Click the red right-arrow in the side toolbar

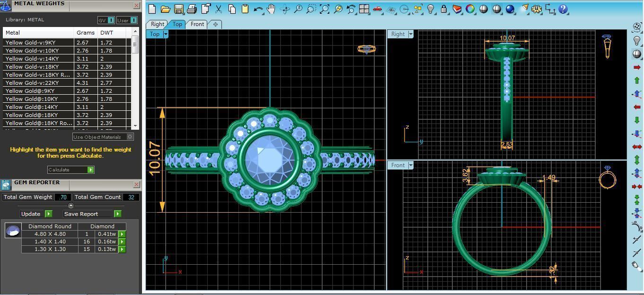[637, 68]
